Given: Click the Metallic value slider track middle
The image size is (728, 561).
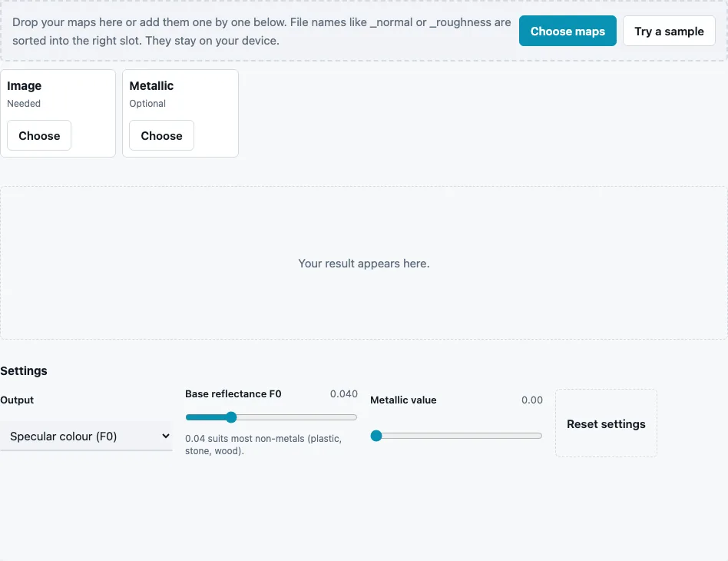Looking at the screenshot, I should [456, 436].
